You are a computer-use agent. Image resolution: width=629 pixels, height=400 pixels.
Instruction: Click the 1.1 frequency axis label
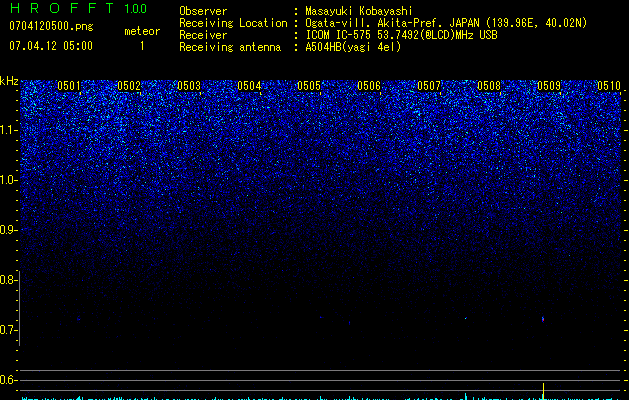pyautogui.click(x=9, y=130)
